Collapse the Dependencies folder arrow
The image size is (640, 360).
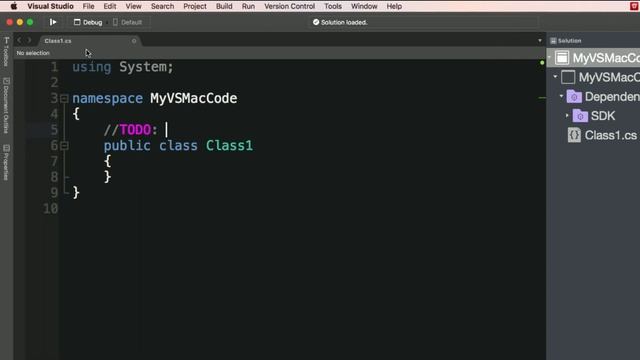pos(561,96)
